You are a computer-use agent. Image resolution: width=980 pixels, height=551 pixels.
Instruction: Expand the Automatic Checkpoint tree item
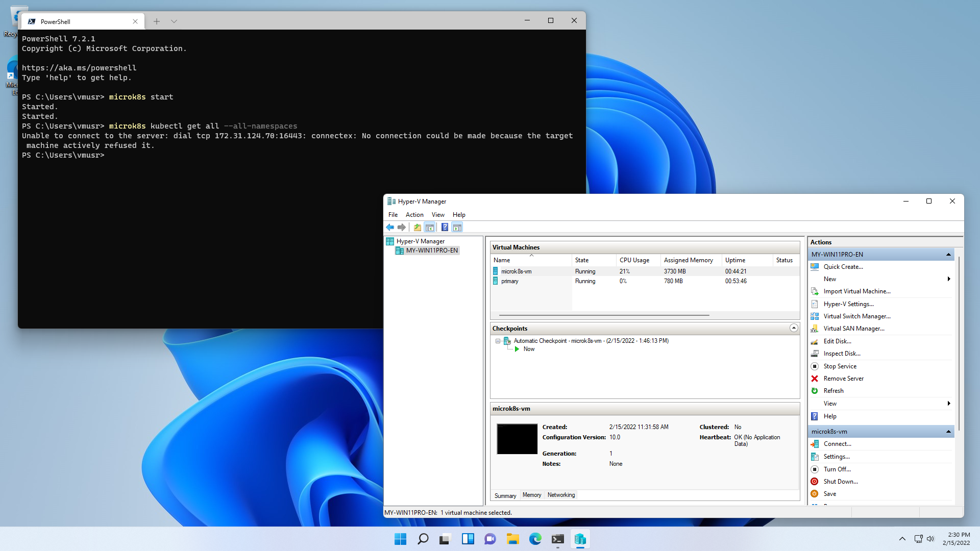[x=497, y=340]
